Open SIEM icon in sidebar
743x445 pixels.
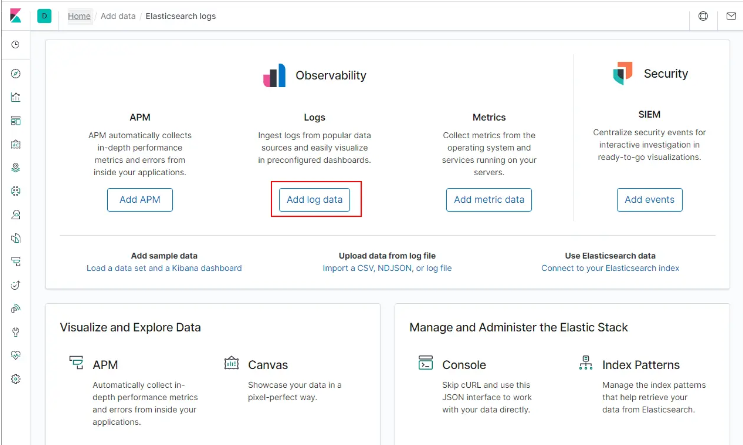(16, 309)
